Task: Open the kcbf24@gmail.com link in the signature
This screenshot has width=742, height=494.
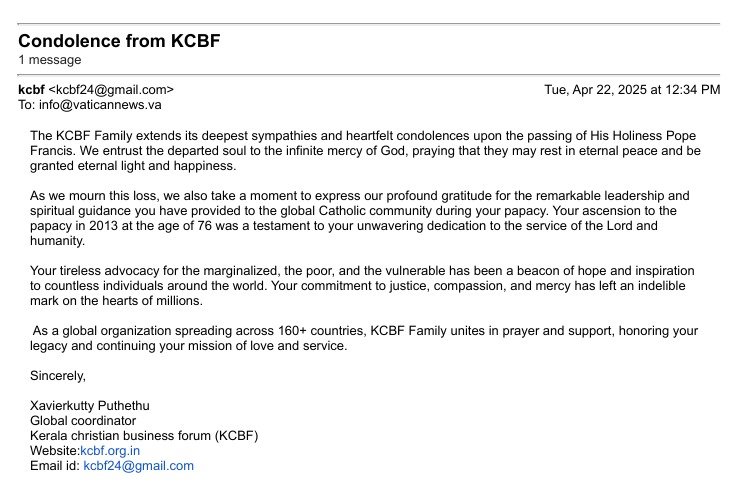Action: click(x=138, y=466)
